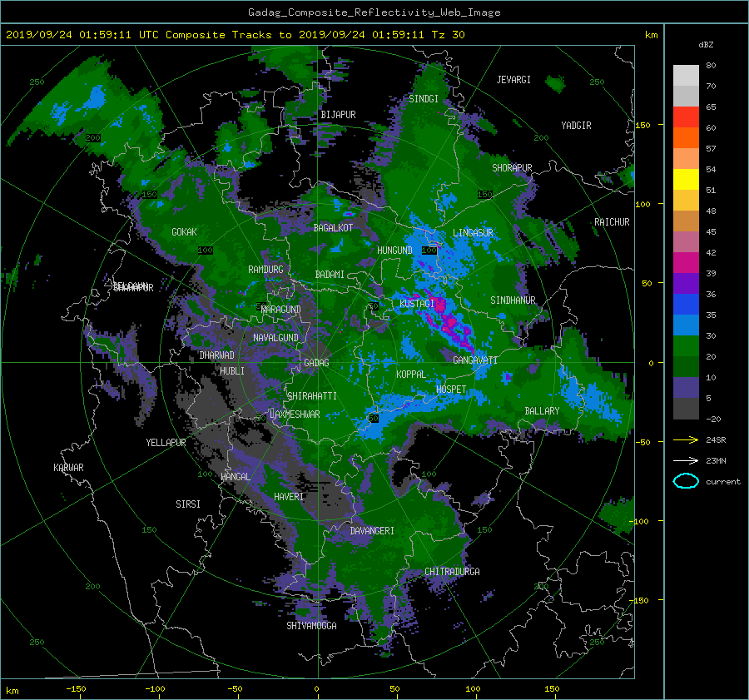This screenshot has height=700, width=749.
Task: Click the BADAMI city label
Action: click(330, 275)
